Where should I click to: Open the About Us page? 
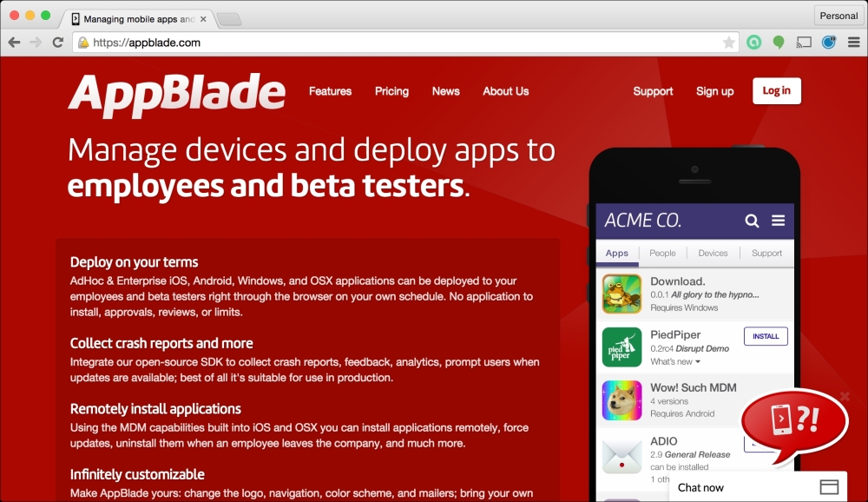point(506,91)
